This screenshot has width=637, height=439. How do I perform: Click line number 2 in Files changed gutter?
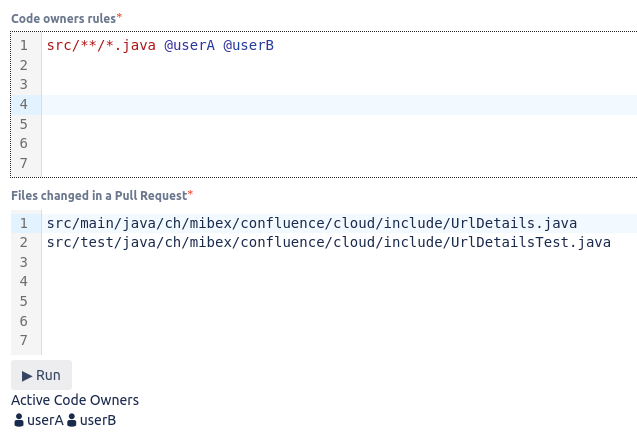23,242
